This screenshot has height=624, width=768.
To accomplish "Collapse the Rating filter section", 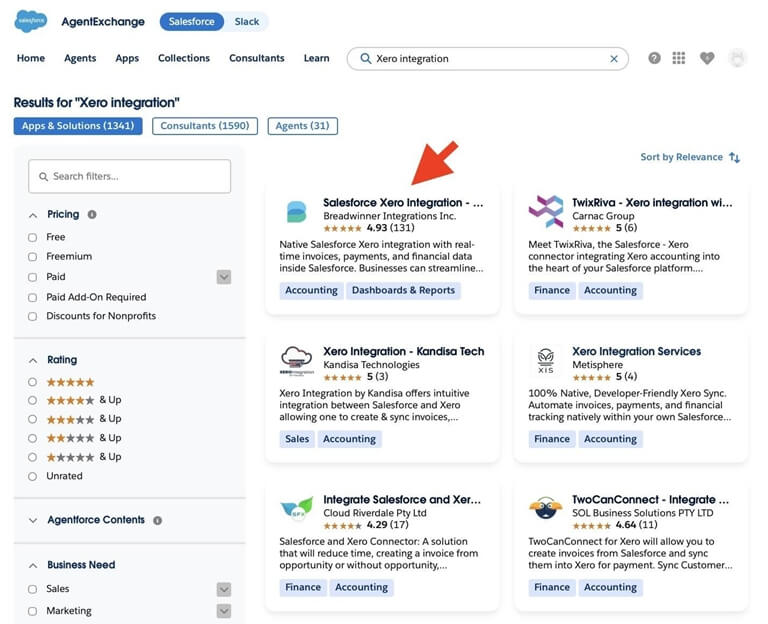I will pyautogui.click(x=33, y=360).
